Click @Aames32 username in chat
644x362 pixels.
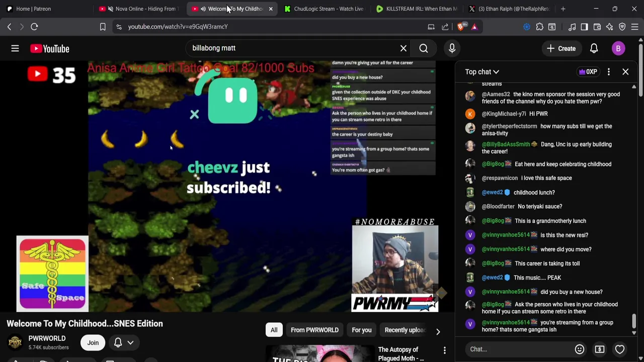[496, 95]
